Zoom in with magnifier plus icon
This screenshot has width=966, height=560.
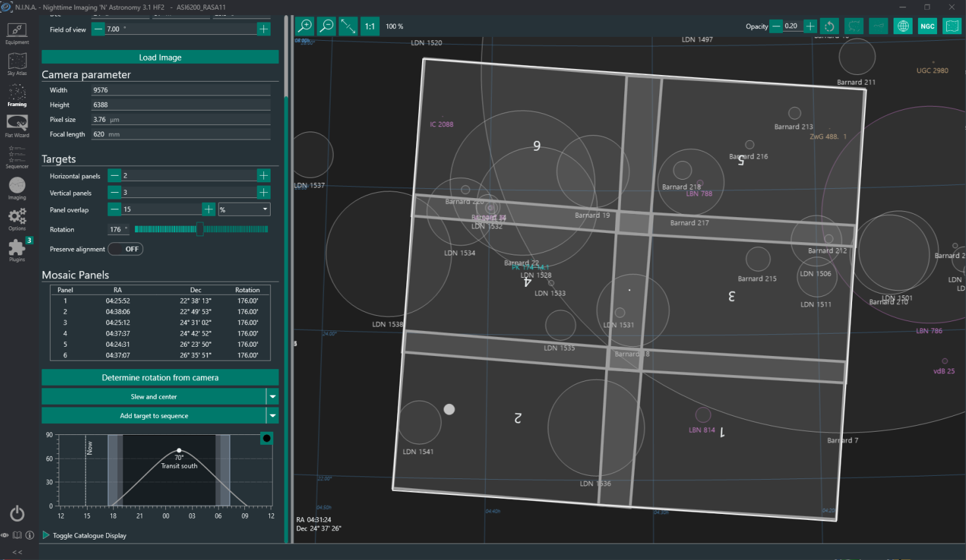click(305, 26)
